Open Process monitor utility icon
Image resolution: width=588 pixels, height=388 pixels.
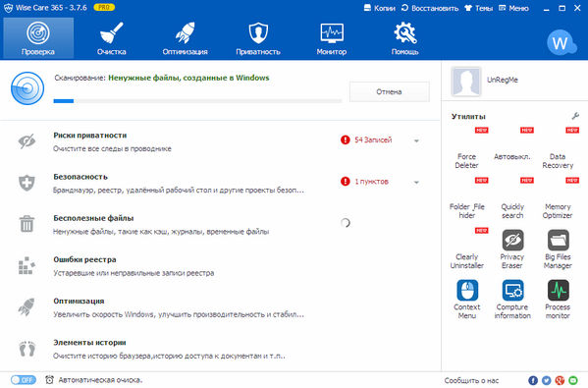[x=558, y=290]
